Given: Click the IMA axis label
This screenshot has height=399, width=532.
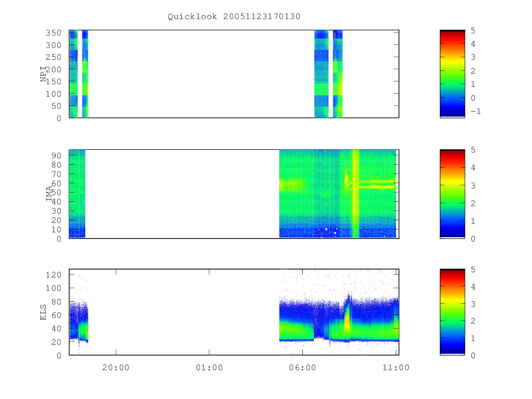Looking at the screenshot, I should [49, 194].
